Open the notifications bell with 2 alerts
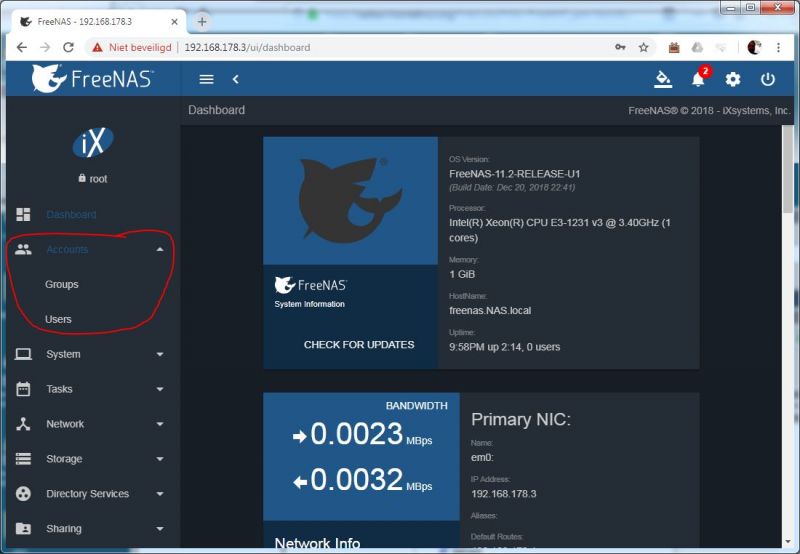Screen dimensions: 800x554 point(698,79)
